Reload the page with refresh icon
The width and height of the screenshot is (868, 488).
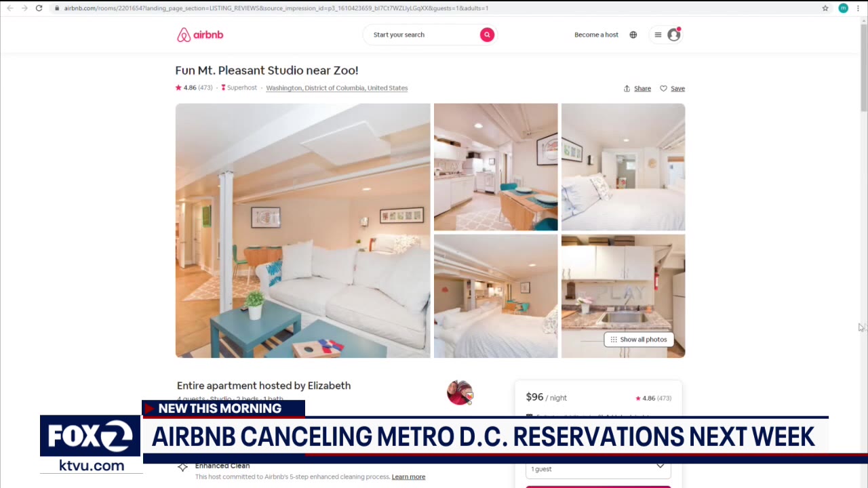(x=39, y=8)
